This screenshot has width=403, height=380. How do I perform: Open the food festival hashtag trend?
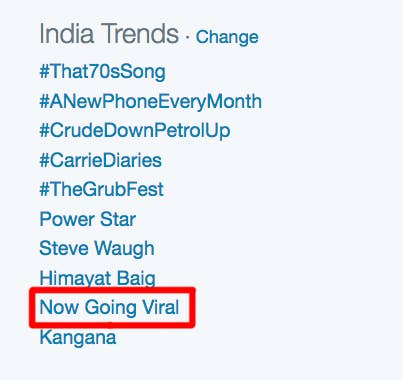101,189
